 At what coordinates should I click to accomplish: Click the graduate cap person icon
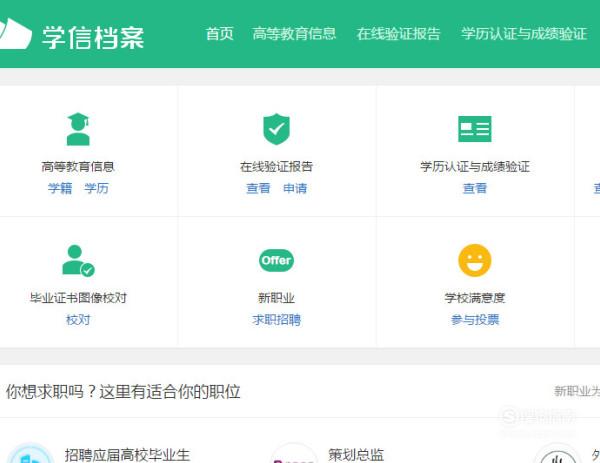[x=78, y=129]
